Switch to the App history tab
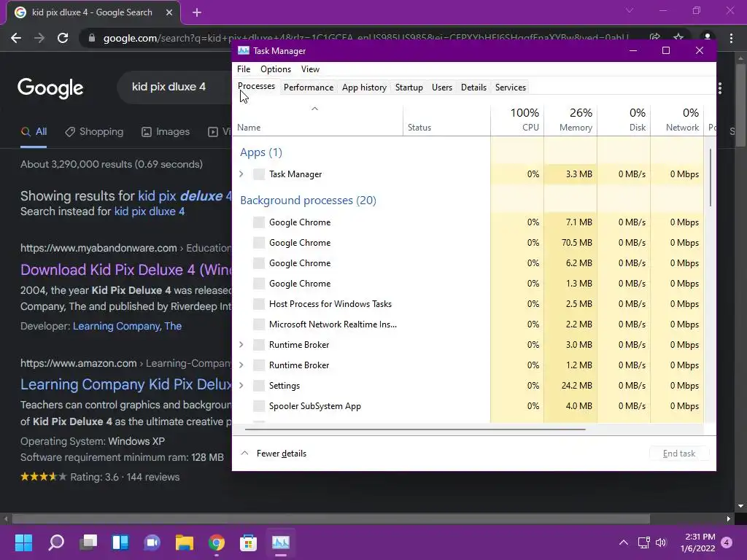The image size is (747, 560). [364, 87]
